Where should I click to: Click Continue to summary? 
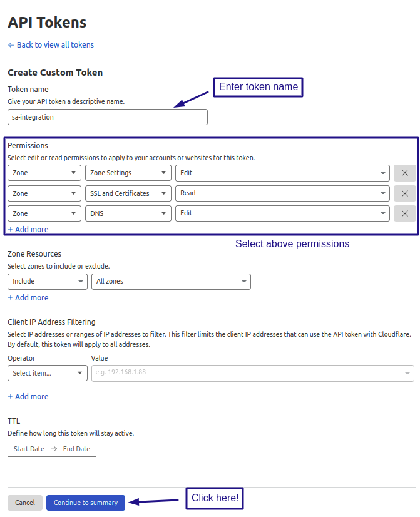[85, 503]
